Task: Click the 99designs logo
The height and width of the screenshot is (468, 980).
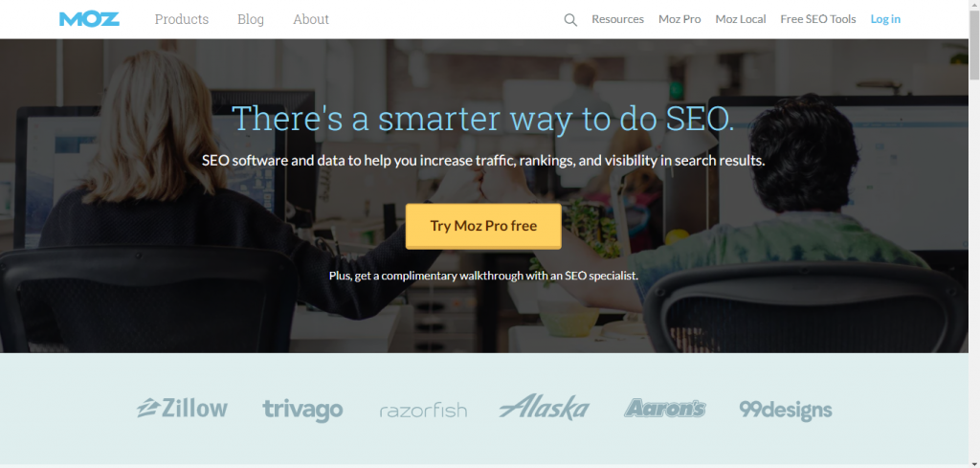Action: point(786,410)
